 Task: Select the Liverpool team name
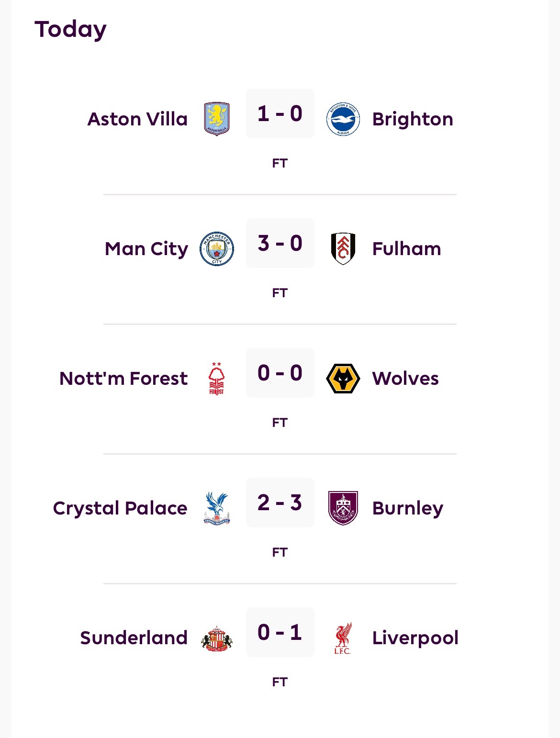click(x=415, y=638)
